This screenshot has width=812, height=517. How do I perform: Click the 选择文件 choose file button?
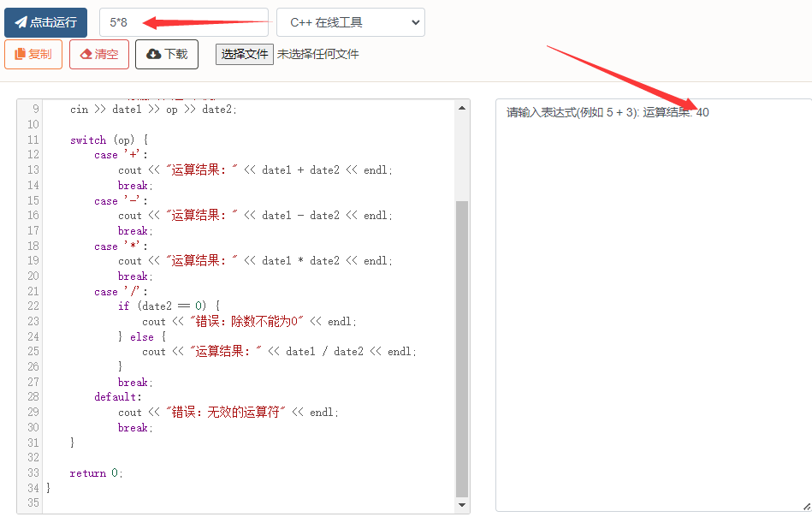tap(245, 54)
